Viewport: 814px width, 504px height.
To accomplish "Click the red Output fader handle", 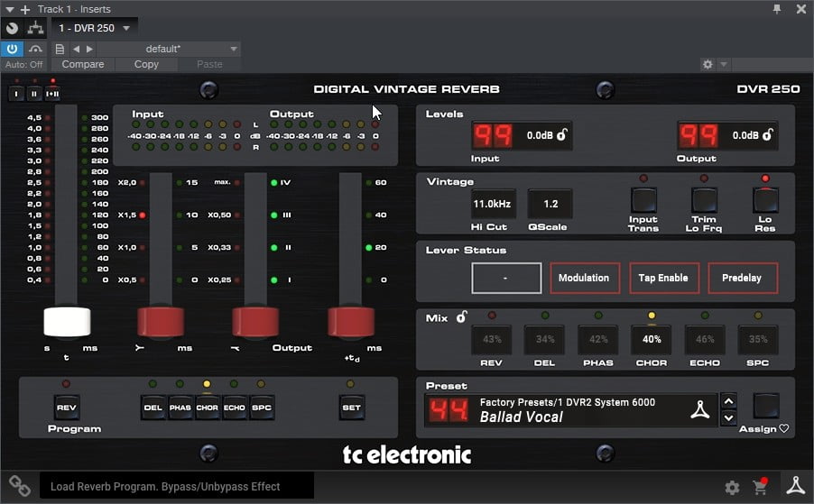I will pyautogui.click(x=255, y=322).
